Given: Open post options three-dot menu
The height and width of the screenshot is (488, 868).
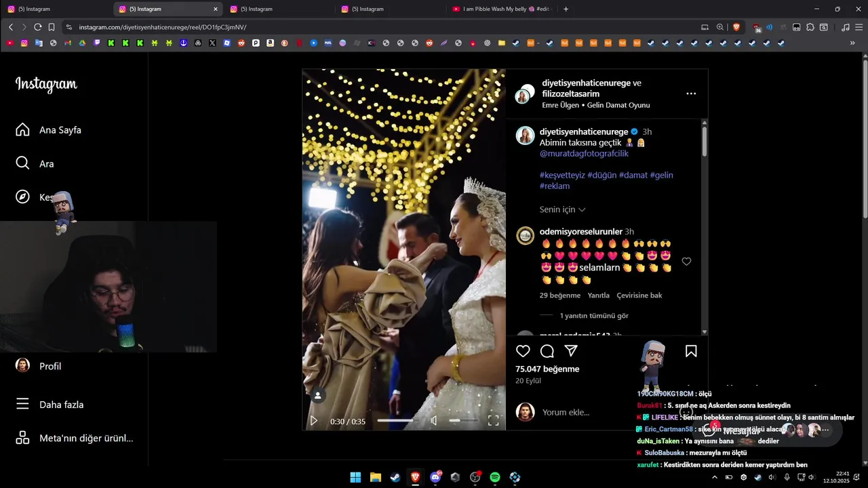Looking at the screenshot, I should click(x=691, y=94).
